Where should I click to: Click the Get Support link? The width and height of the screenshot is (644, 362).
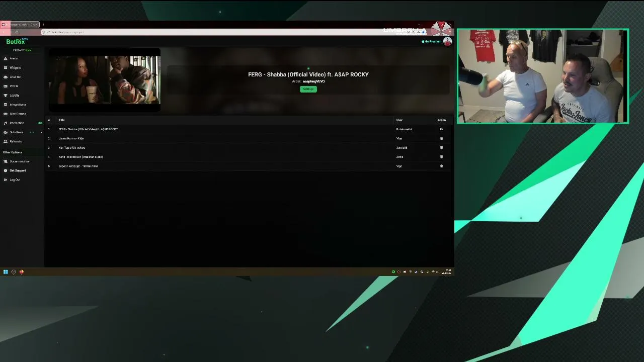(x=18, y=170)
